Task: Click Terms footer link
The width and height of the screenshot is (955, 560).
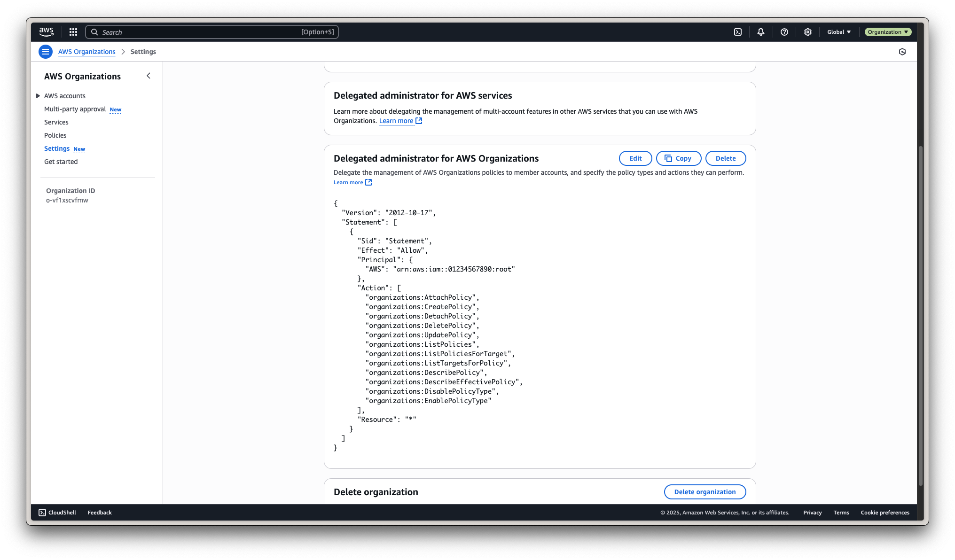Action: tap(841, 513)
